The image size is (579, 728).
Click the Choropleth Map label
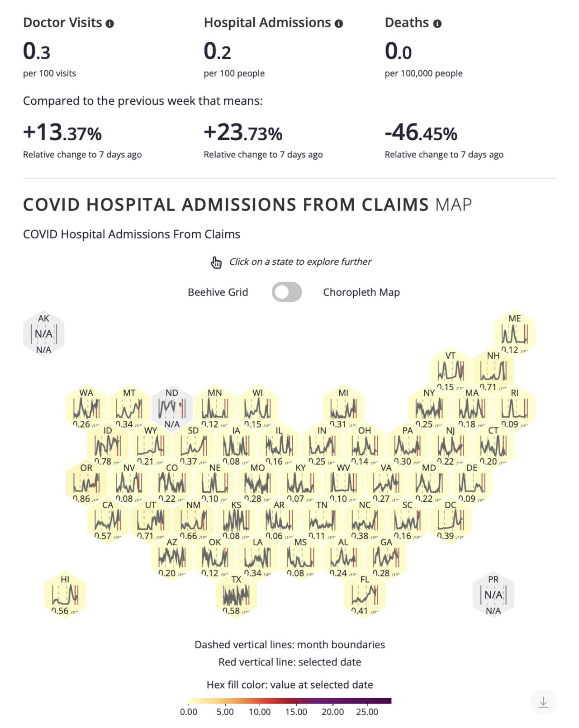click(361, 292)
